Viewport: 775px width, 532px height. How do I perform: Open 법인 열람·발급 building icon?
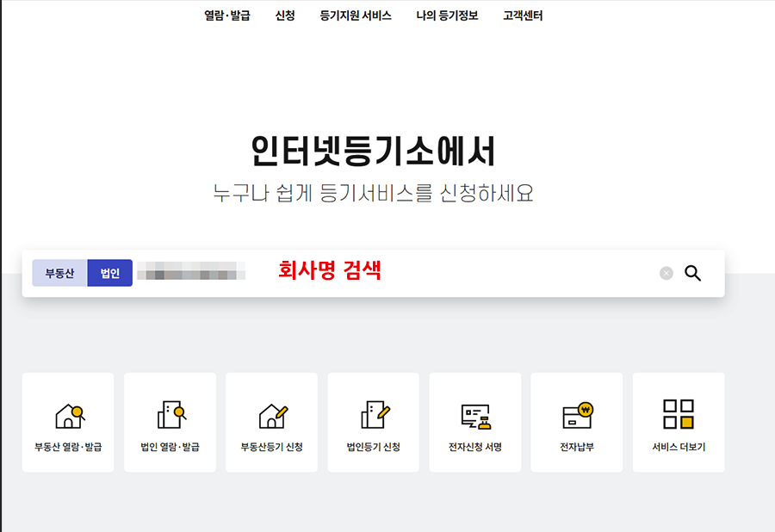170,415
